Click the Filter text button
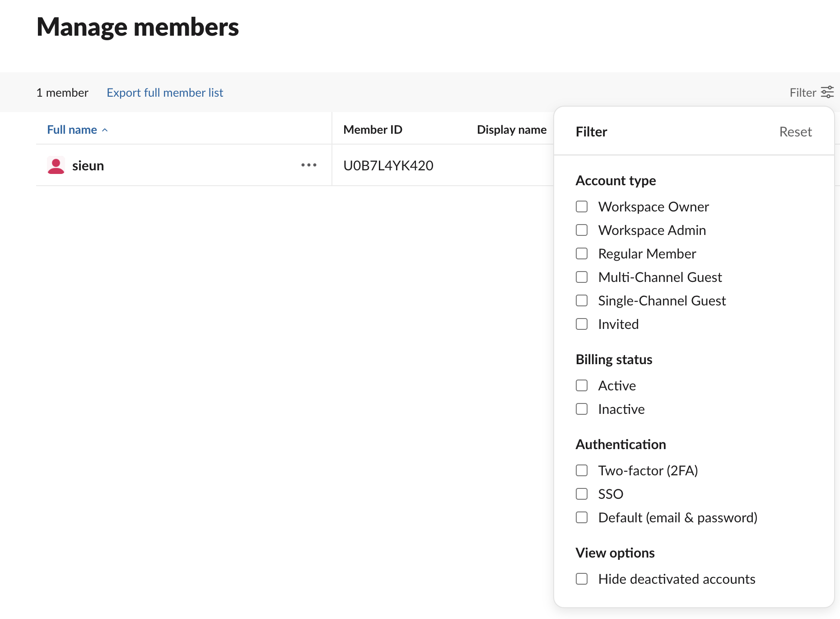Viewport: 840px width, 619px height. pyautogui.click(x=803, y=93)
